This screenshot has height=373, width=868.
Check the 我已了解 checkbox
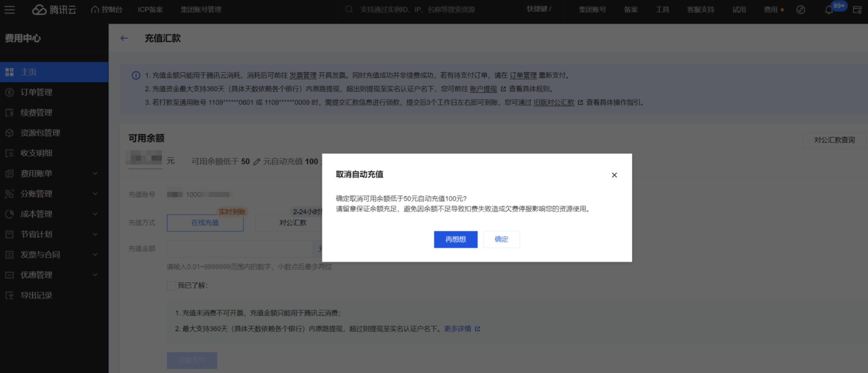click(x=171, y=285)
